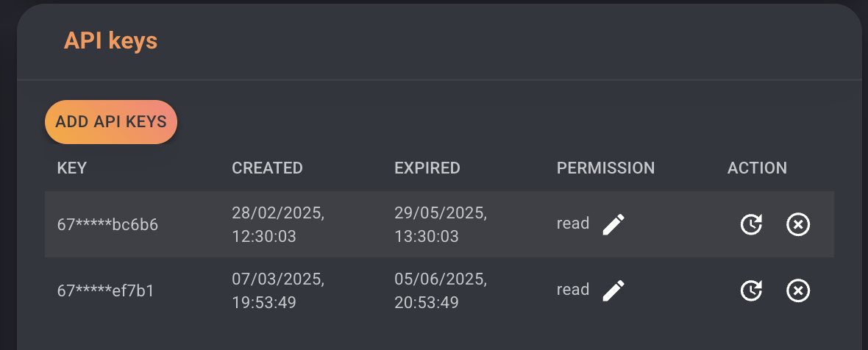Screen dimensions: 868x350
Task: Select key text 67*****bc6b6
Action: coord(108,224)
